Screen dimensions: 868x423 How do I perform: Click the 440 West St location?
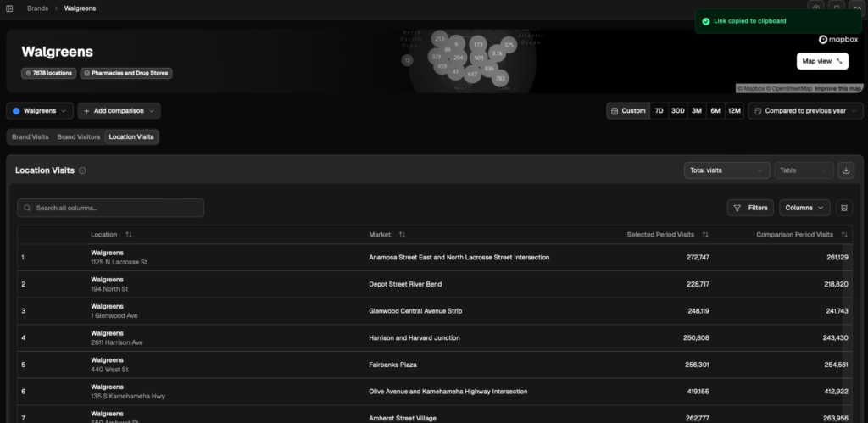tap(109, 370)
